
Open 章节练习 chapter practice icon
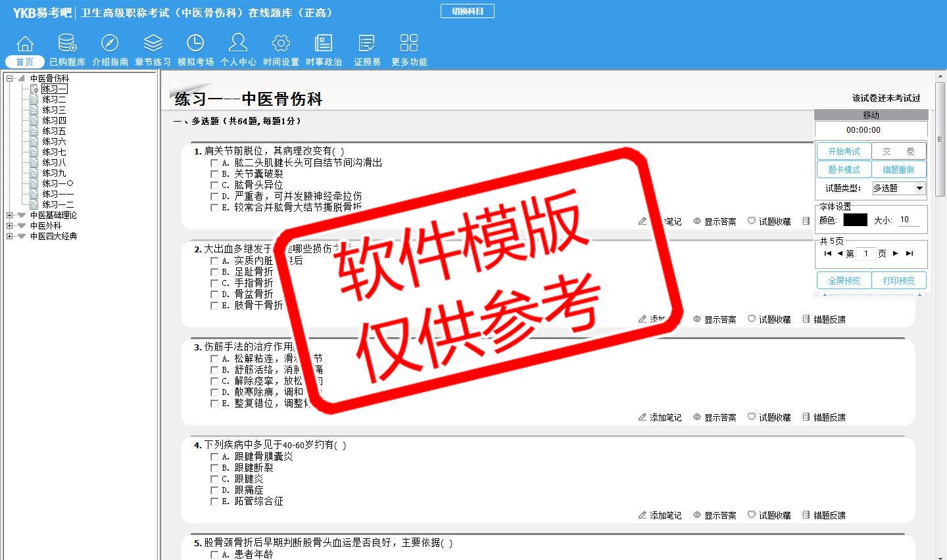153,43
